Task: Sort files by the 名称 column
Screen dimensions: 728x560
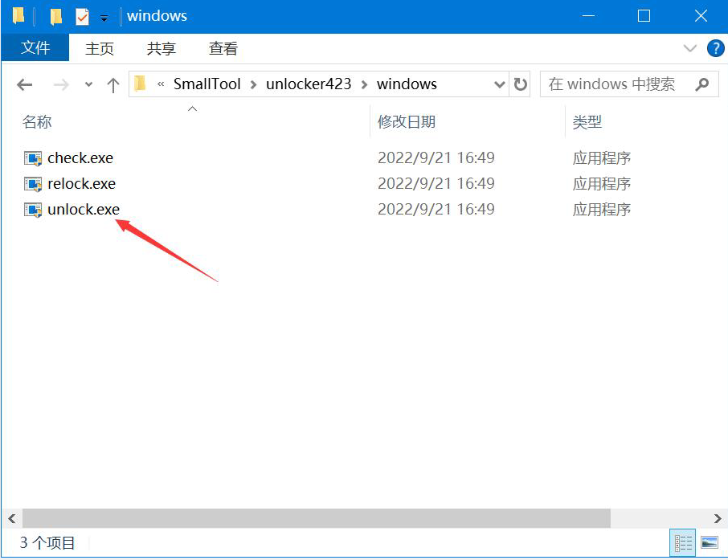Action: coord(37,121)
